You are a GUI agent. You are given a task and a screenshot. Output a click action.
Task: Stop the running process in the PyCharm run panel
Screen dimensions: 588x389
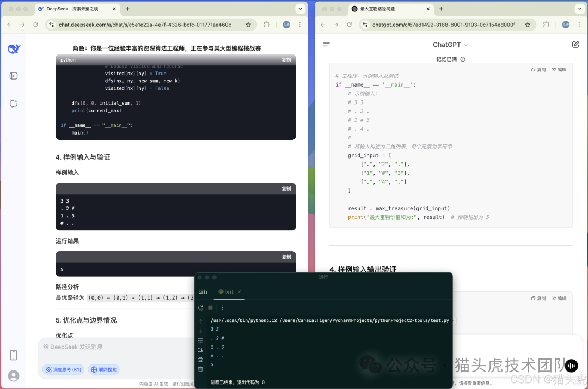210,308
